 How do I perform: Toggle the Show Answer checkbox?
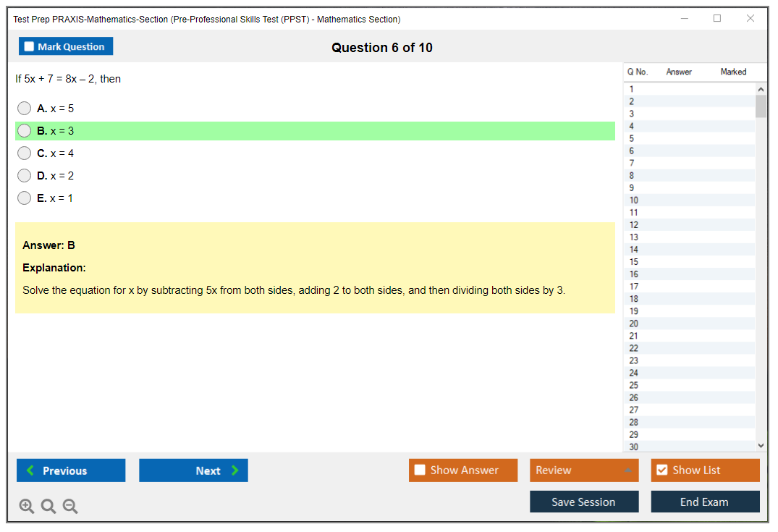[x=420, y=470]
